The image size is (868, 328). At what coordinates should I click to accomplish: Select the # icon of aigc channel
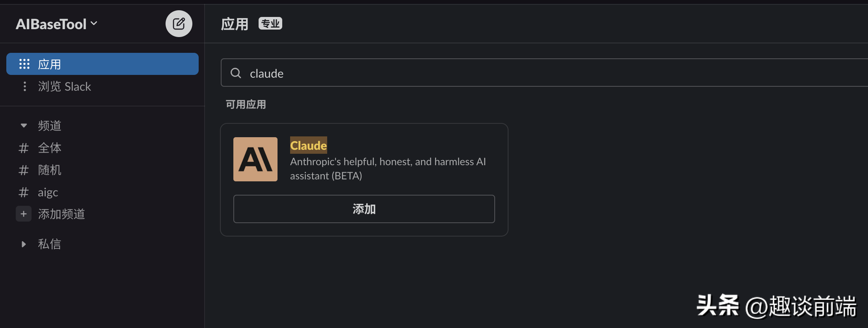[x=23, y=192]
